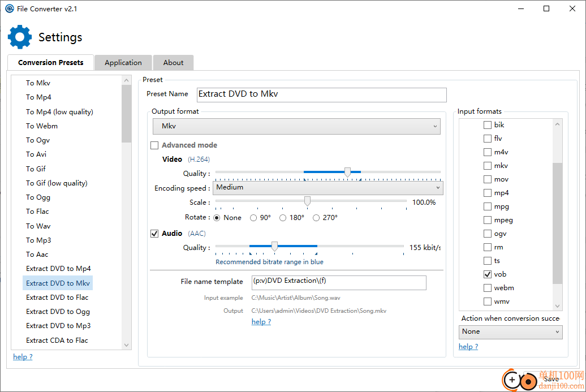Check the flv input format

click(x=488, y=139)
